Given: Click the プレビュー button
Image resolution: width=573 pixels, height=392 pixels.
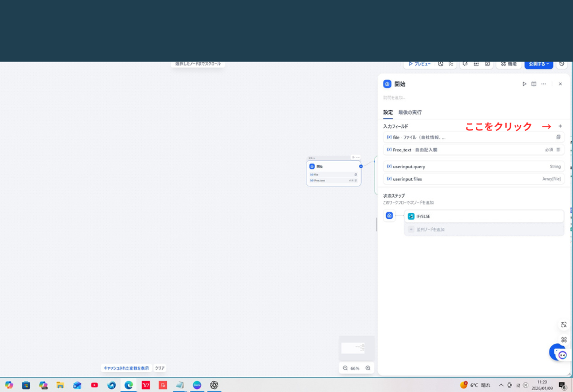Looking at the screenshot, I should pyautogui.click(x=419, y=64).
